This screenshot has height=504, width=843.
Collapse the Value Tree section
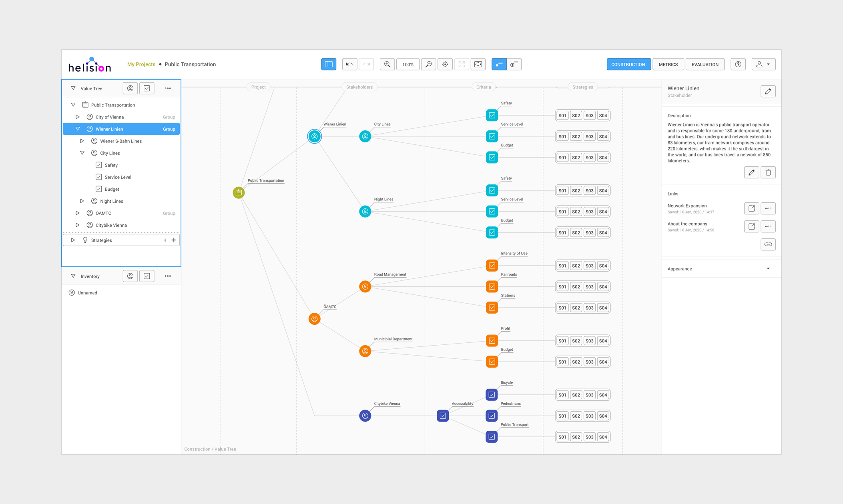click(73, 88)
